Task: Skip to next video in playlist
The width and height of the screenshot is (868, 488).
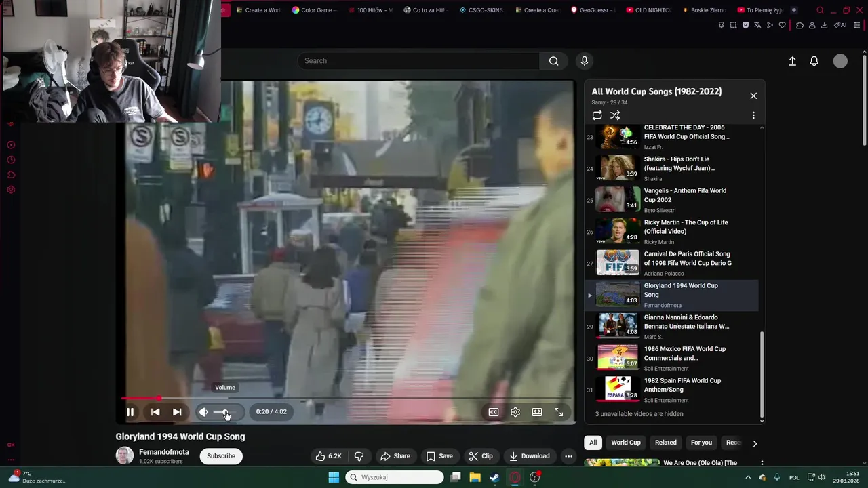Action: [x=177, y=411]
